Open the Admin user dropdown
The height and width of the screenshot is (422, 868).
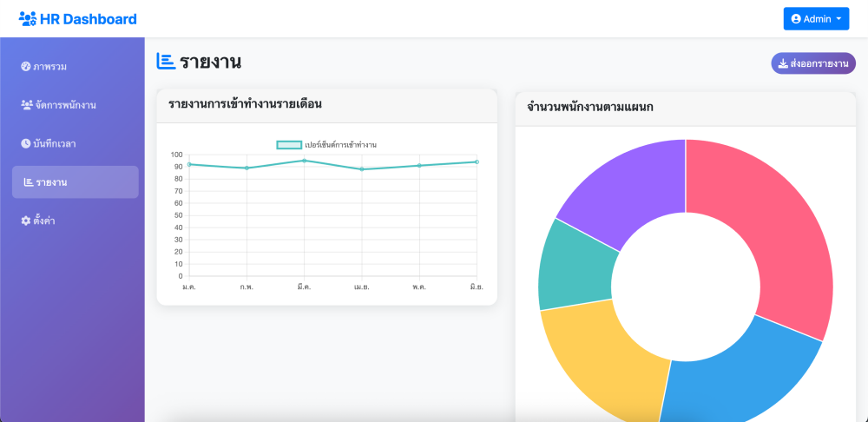pyautogui.click(x=816, y=19)
